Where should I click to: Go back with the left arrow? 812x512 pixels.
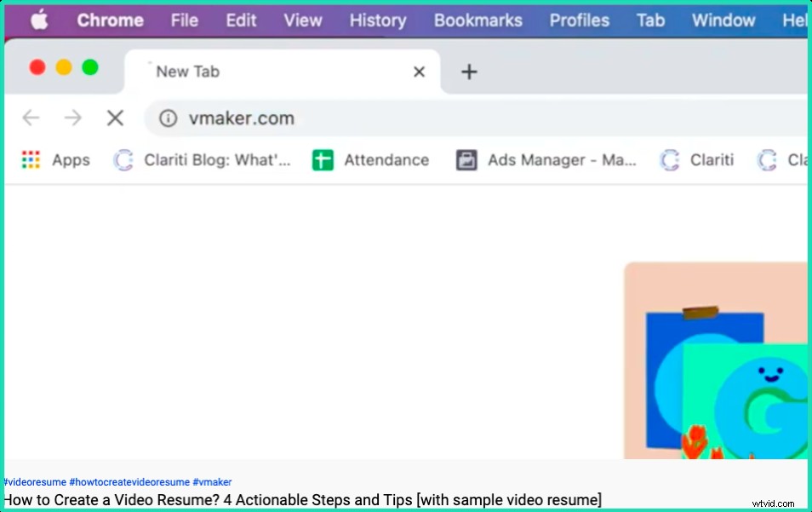(x=31, y=118)
